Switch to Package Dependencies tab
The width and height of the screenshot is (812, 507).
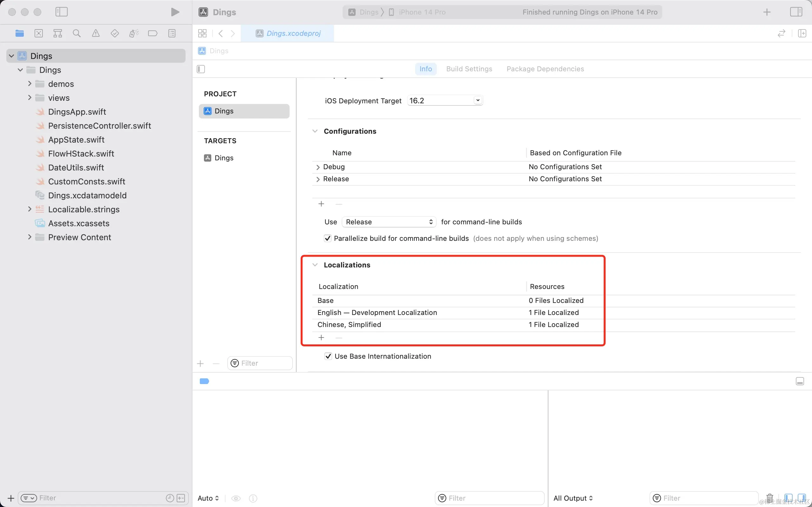[x=545, y=69]
